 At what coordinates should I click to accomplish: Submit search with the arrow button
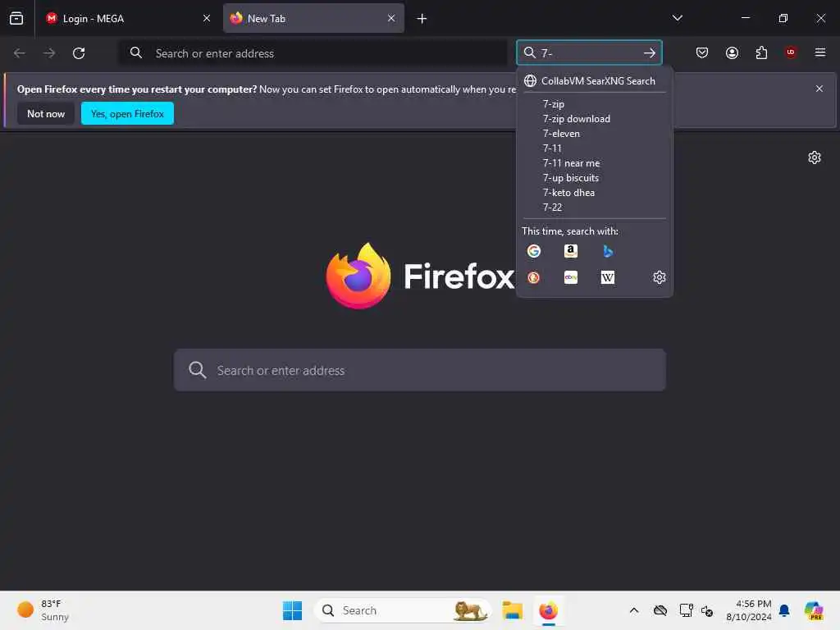650,53
